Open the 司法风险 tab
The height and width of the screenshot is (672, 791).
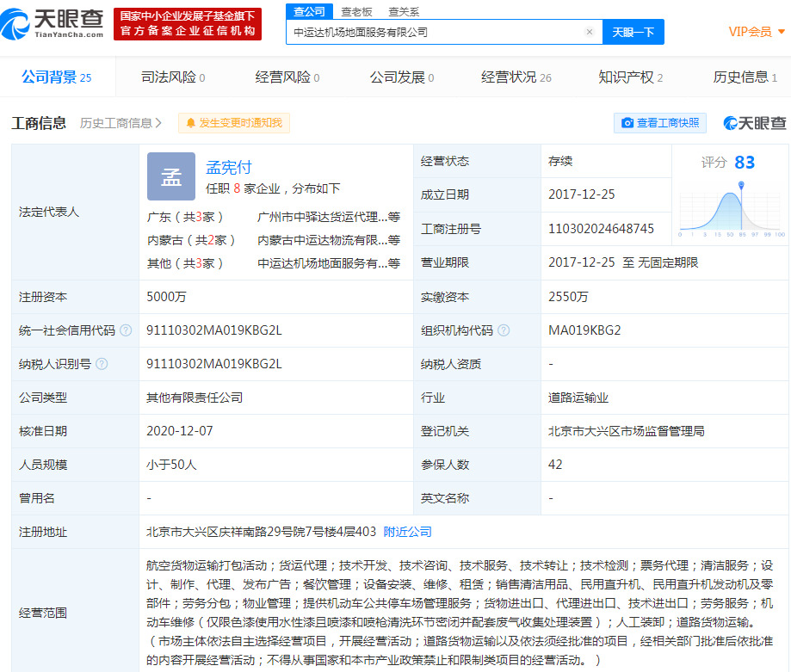(173, 77)
